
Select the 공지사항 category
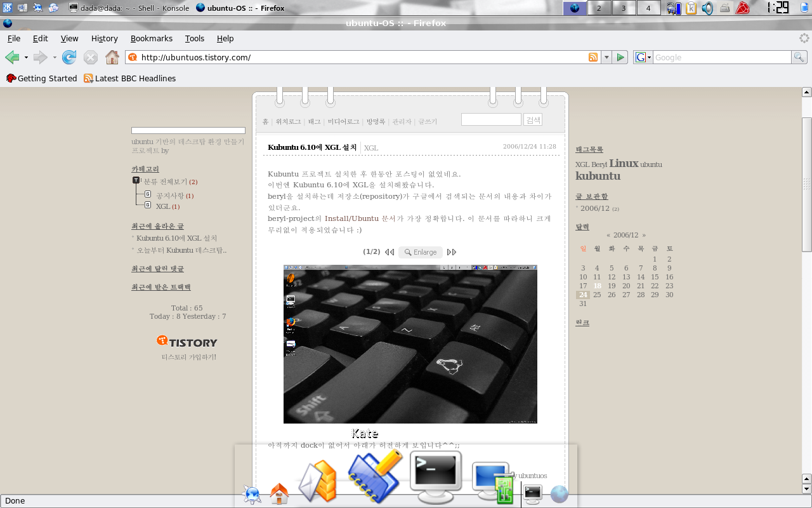tap(170, 196)
